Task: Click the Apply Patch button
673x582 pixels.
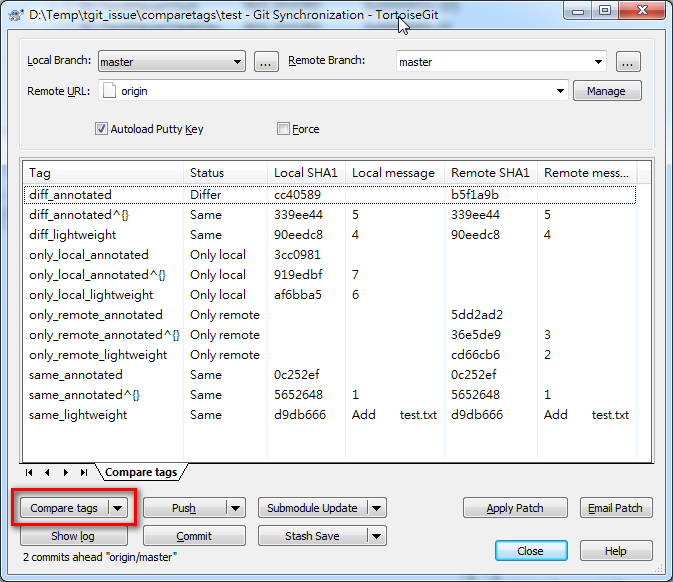Action: tap(515, 508)
